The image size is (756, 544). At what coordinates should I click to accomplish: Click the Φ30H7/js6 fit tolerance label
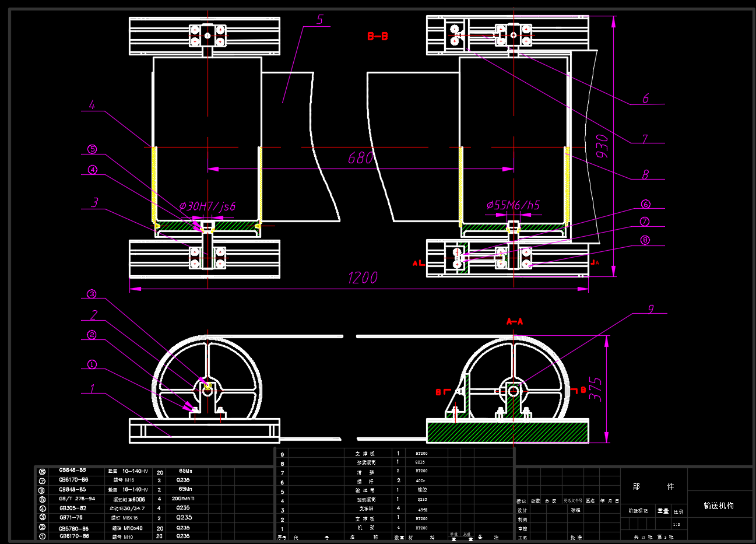click(207, 206)
